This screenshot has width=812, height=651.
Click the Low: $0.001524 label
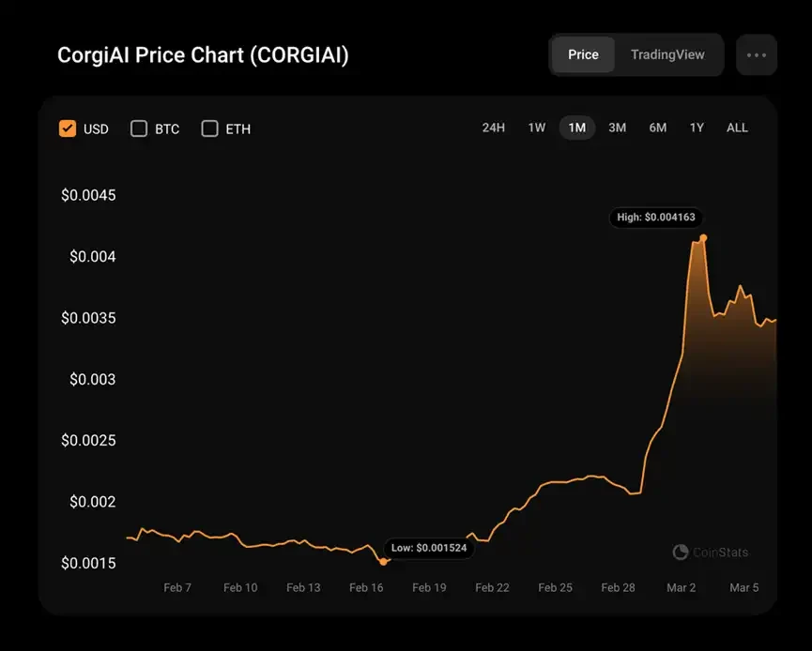pyautogui.click(x=429, y=548)
